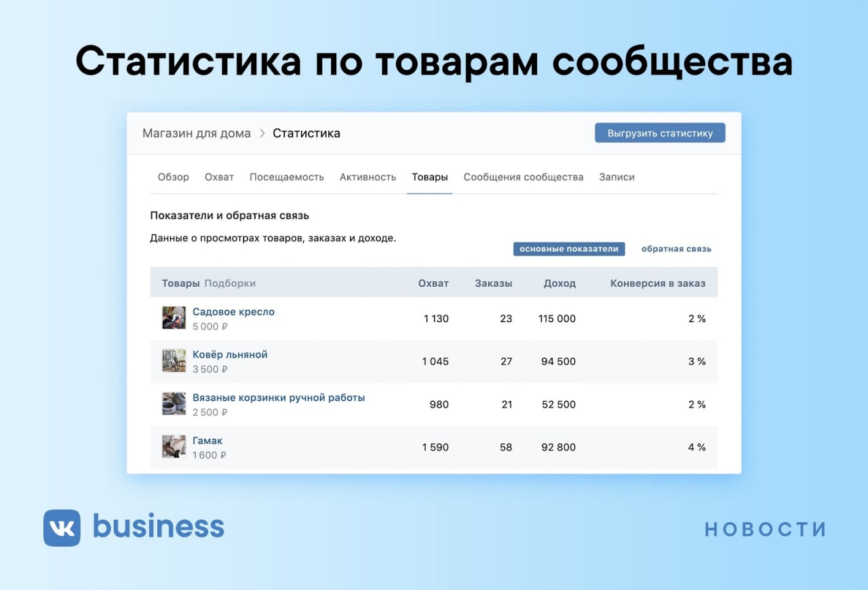Image resolution: width=868 pixels, height=590 pixels.
Task: Click the 2 500 ₽ price
Action: pos(210,412)
